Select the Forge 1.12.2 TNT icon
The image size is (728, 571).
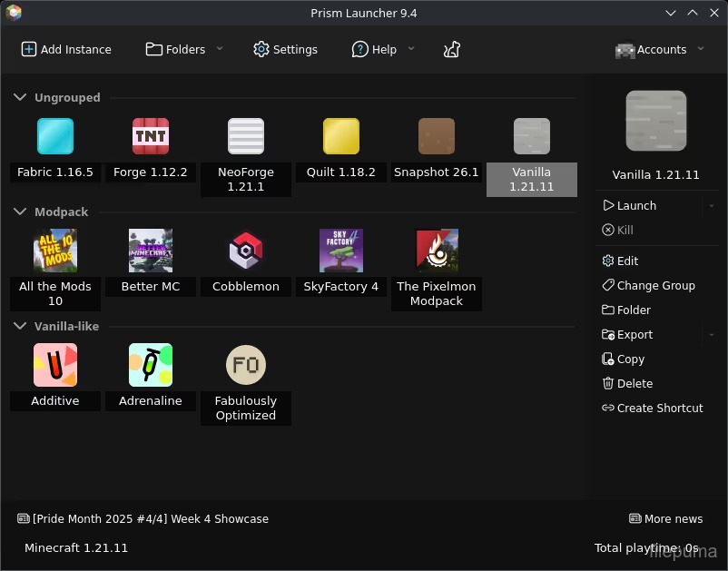[x=151, y=136]
